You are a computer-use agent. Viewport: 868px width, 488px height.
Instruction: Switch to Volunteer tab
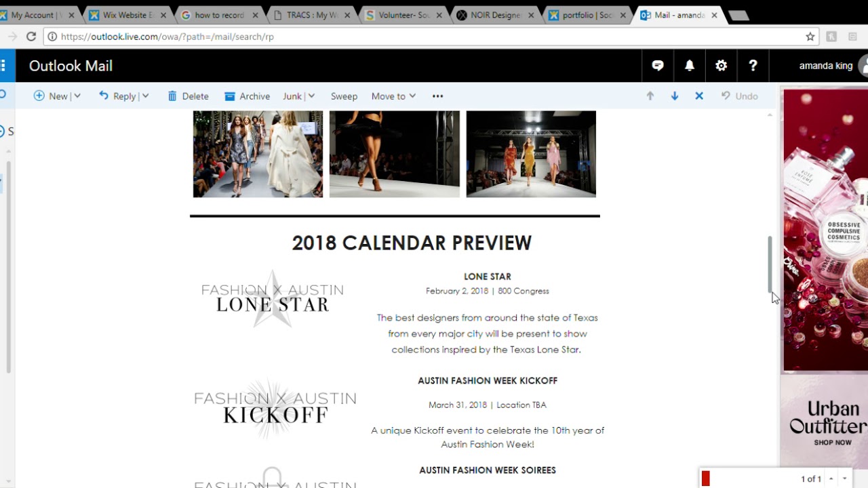[403, 15]
